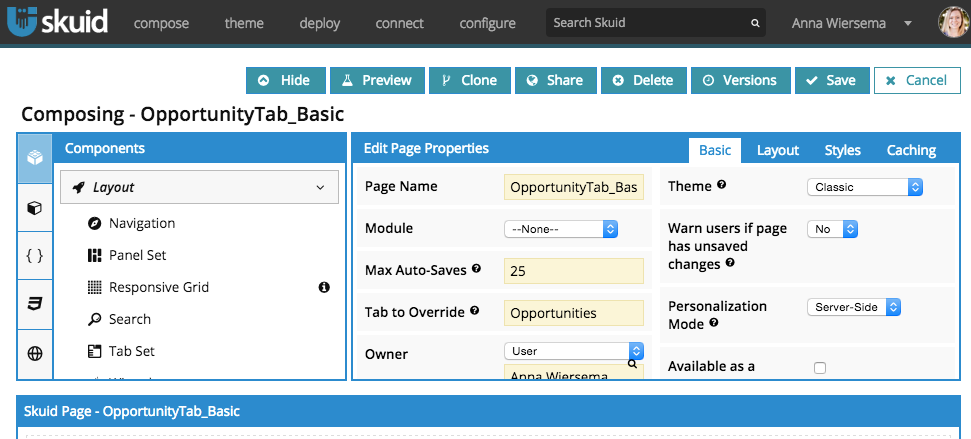Open the compose menu
The width and height of the screenshot is (971, 439).
[x=161, y=23]
